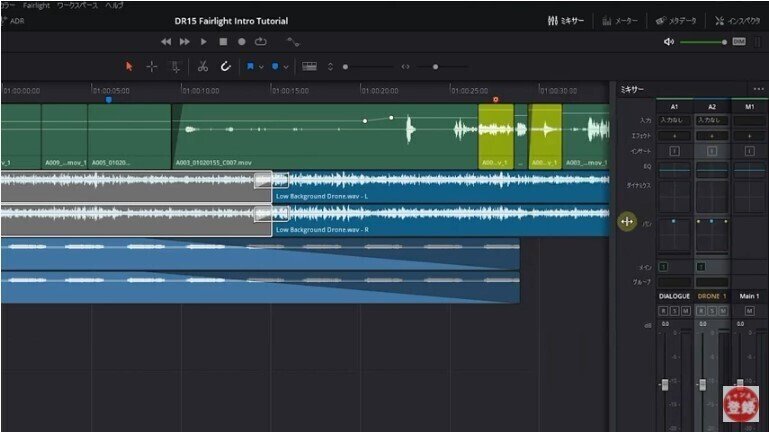Open the blue flag dropdown arrow
The width and height of the screenshot is (769, 432).
tap(262, 67)
